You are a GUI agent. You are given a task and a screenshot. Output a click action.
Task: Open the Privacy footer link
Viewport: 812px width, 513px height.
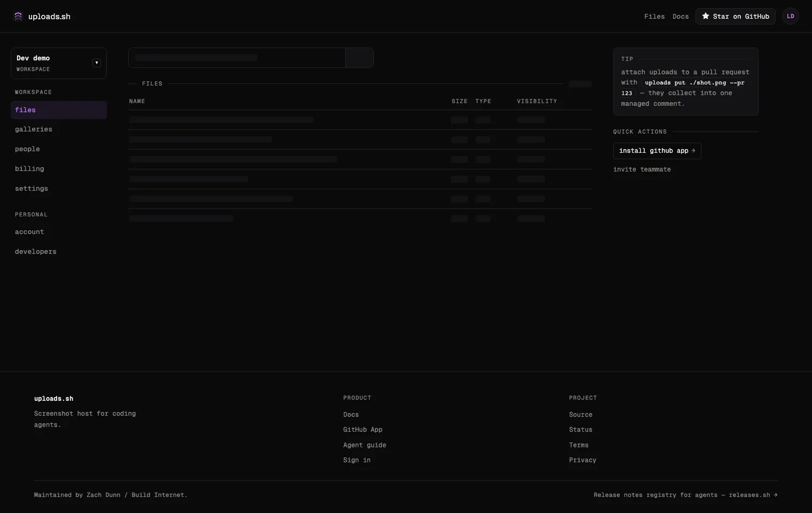coord(582,460)
